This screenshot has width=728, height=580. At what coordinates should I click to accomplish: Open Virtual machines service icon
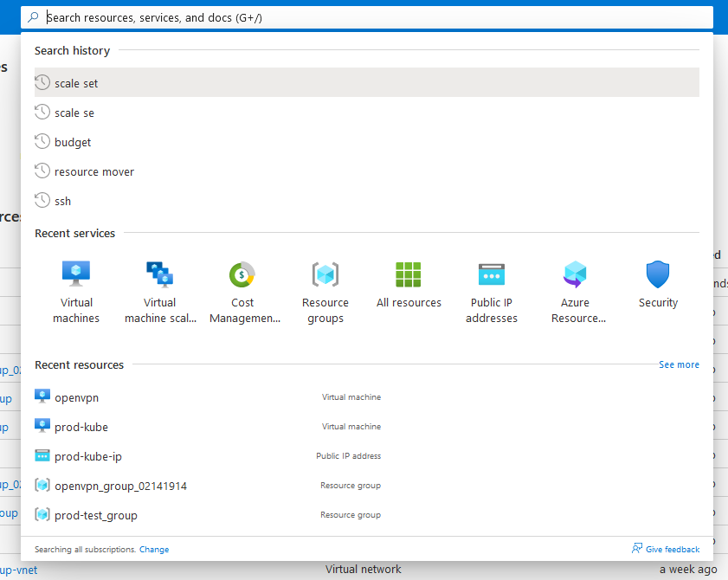click(76, 274)
